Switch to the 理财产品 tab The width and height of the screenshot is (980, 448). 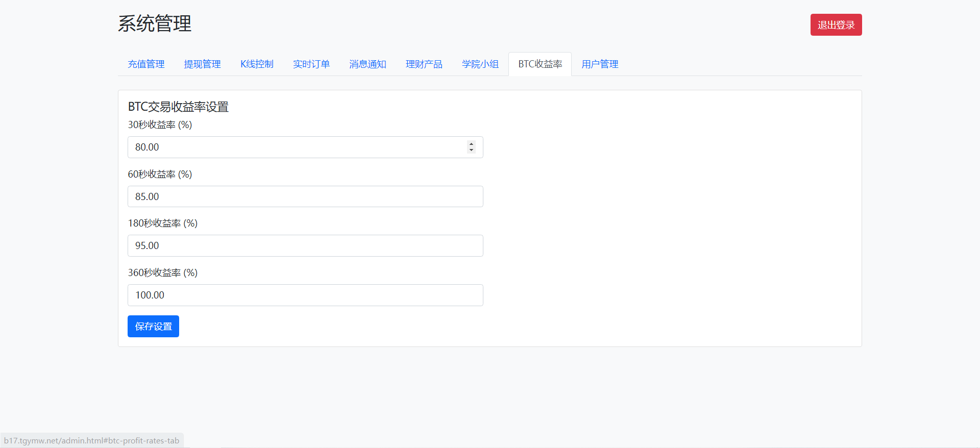(x=424, y=64)
